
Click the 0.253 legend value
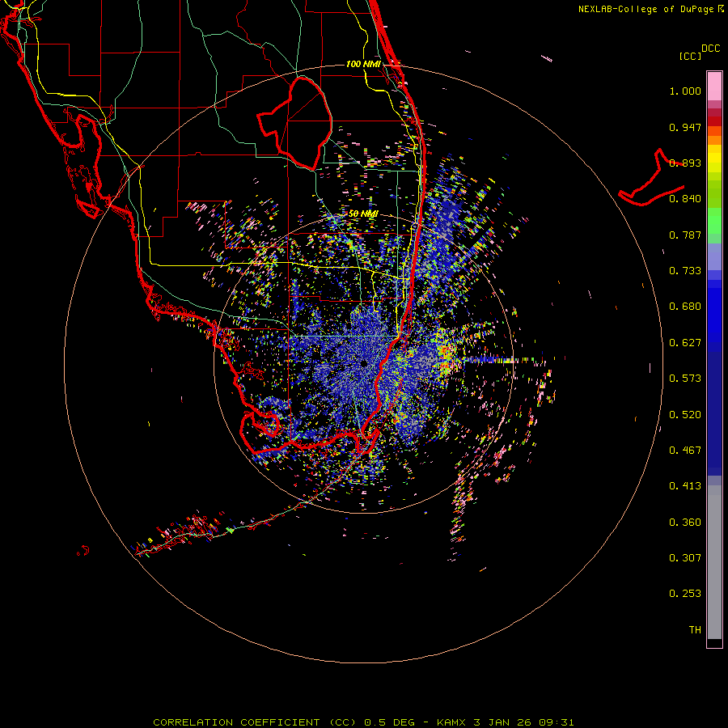point(685,594)
